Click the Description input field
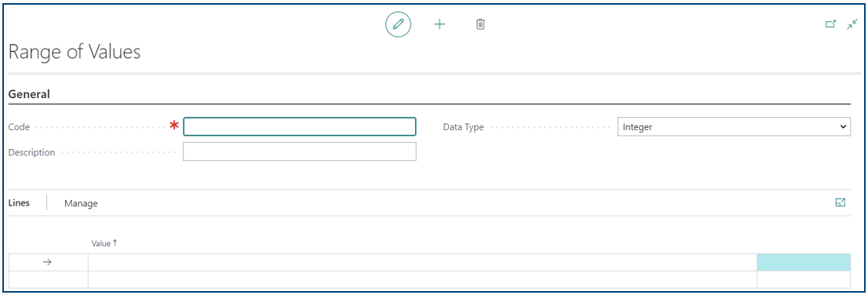The width and height of the screenshot is (868, 295). click(x=300, y=151)
